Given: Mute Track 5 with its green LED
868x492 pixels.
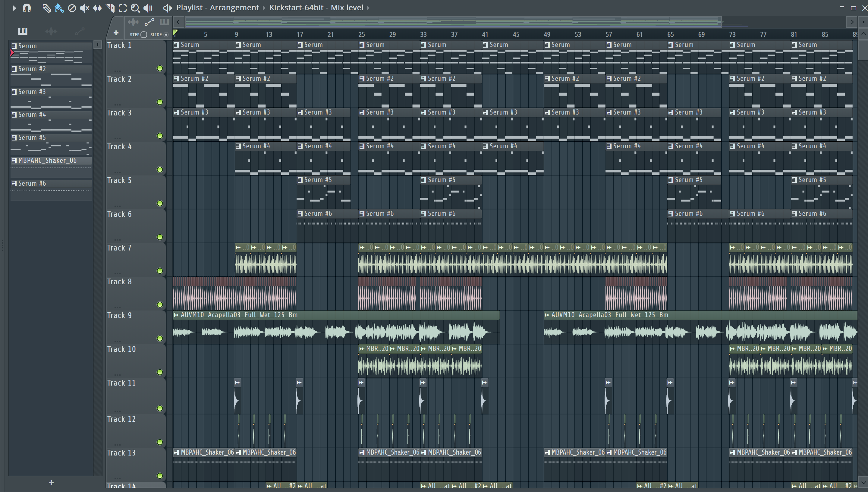Looking at the screenshot, I should coord(160,203).
